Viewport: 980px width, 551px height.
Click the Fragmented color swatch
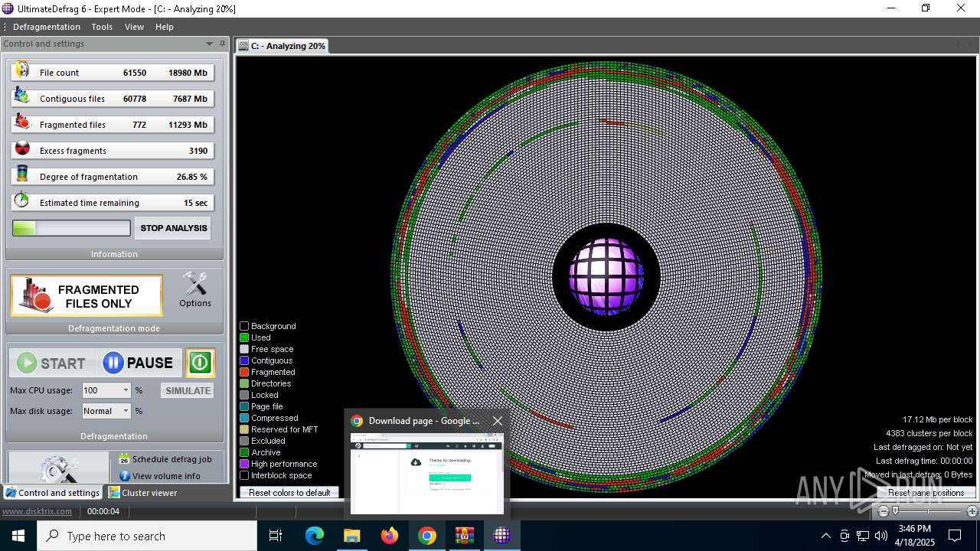click(x=244, y=372)
